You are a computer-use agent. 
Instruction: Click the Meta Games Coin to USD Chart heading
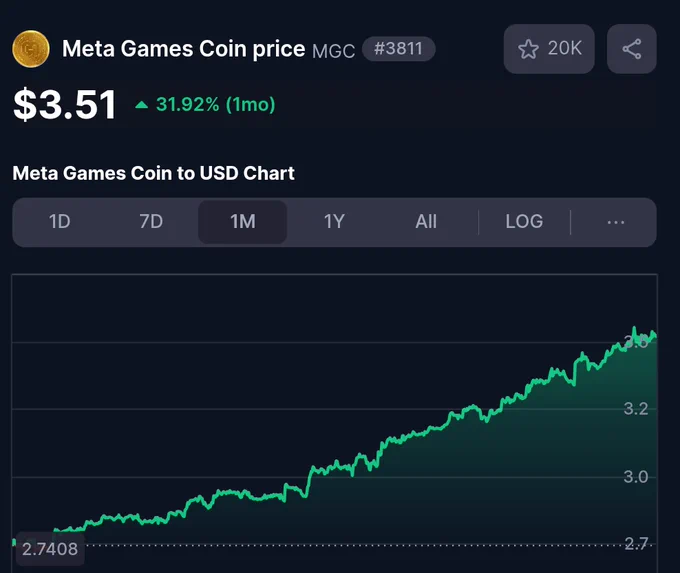pos(154,173)
